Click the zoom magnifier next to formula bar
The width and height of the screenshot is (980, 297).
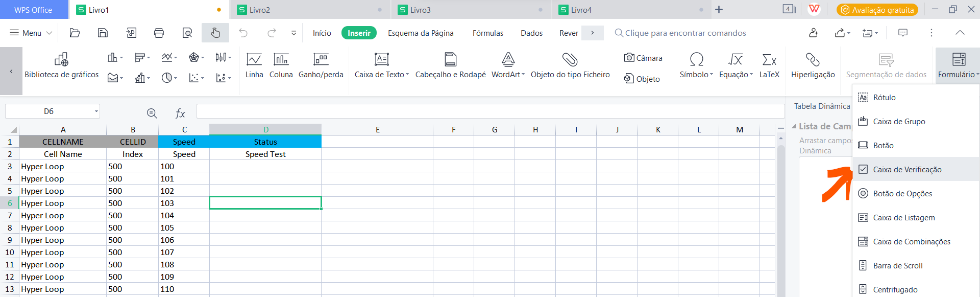tap(152, 113)
